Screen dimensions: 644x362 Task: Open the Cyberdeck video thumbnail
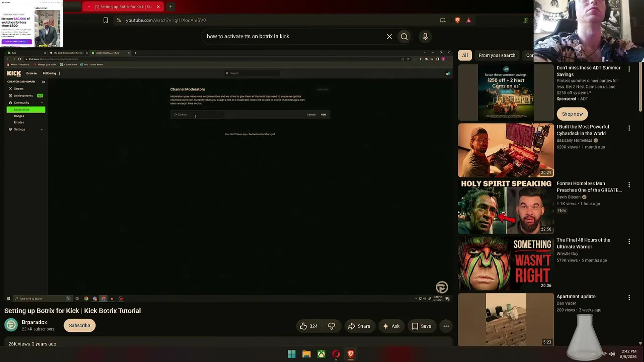[x=506, y=150]
